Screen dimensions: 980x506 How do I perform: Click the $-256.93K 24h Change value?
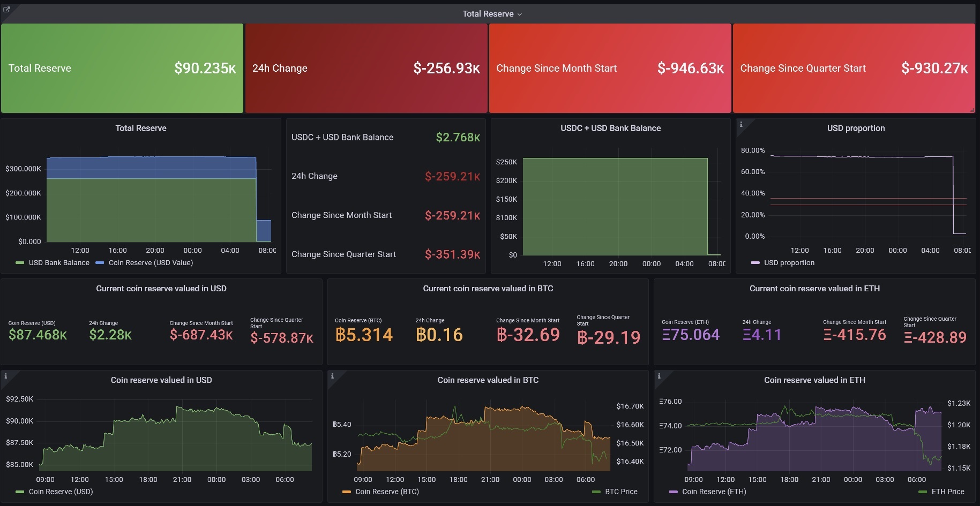[x=446, y=68]
